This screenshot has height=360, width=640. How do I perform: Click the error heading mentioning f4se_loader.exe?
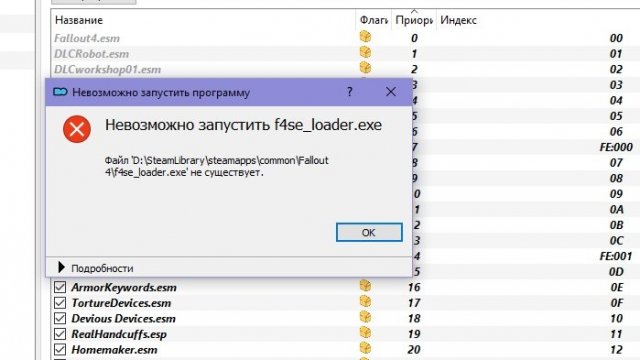tap(243, 125)
